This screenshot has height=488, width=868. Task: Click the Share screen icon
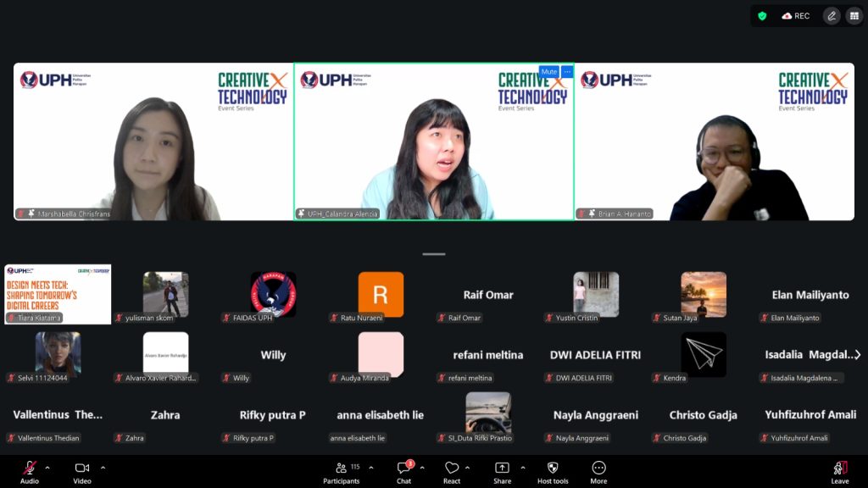pyautogui.click(x=502, y=469)
